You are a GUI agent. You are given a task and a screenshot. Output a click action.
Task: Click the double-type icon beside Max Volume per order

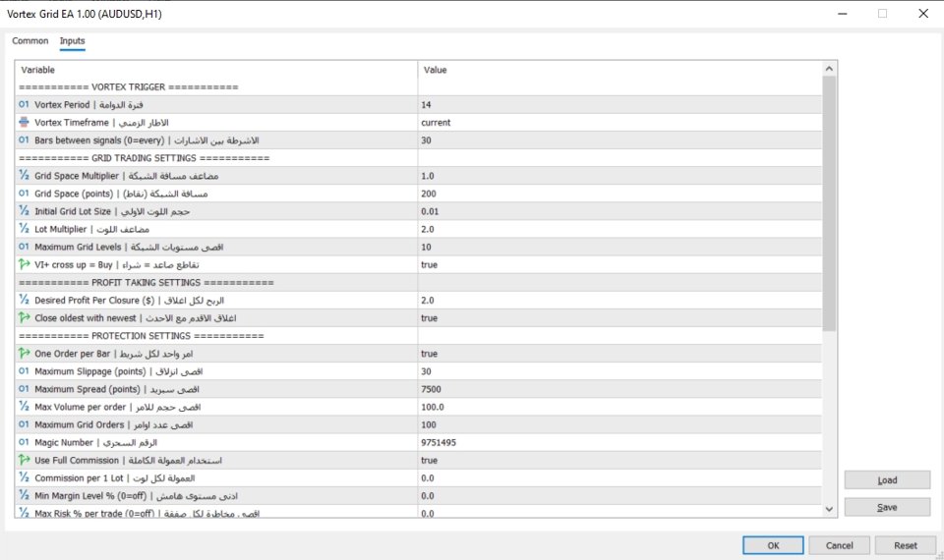coord(24,407)
